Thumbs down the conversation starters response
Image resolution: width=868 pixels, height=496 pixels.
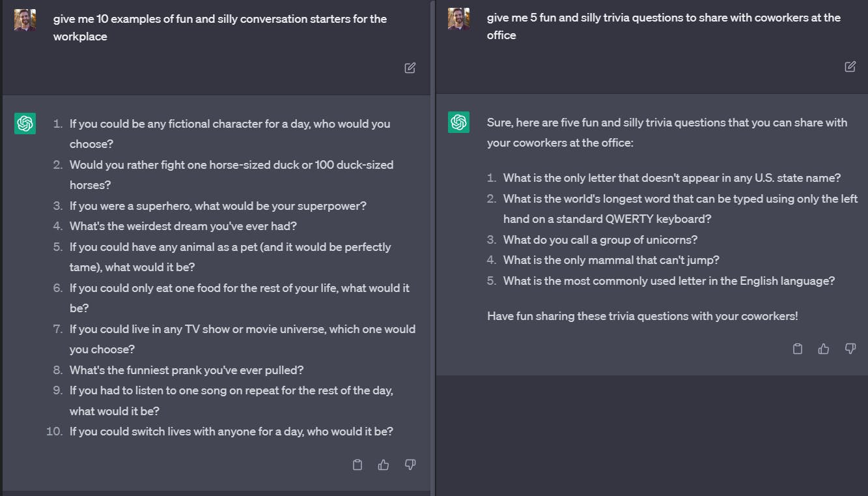(x=410, y=465)
